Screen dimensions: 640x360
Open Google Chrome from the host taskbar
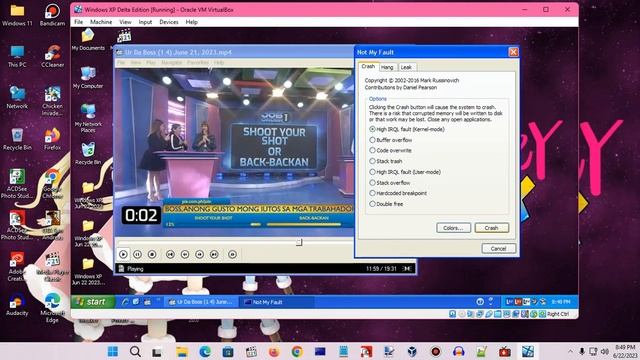coord(297,351)
